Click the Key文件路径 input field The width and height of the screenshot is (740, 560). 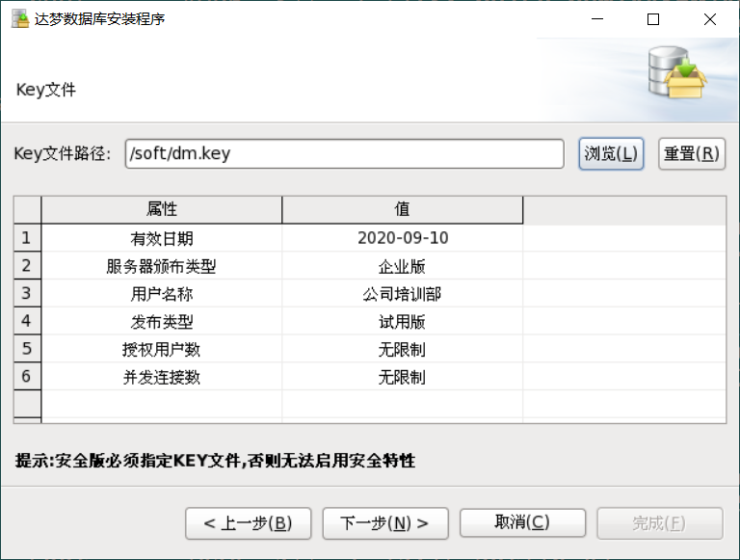(345, 153)
